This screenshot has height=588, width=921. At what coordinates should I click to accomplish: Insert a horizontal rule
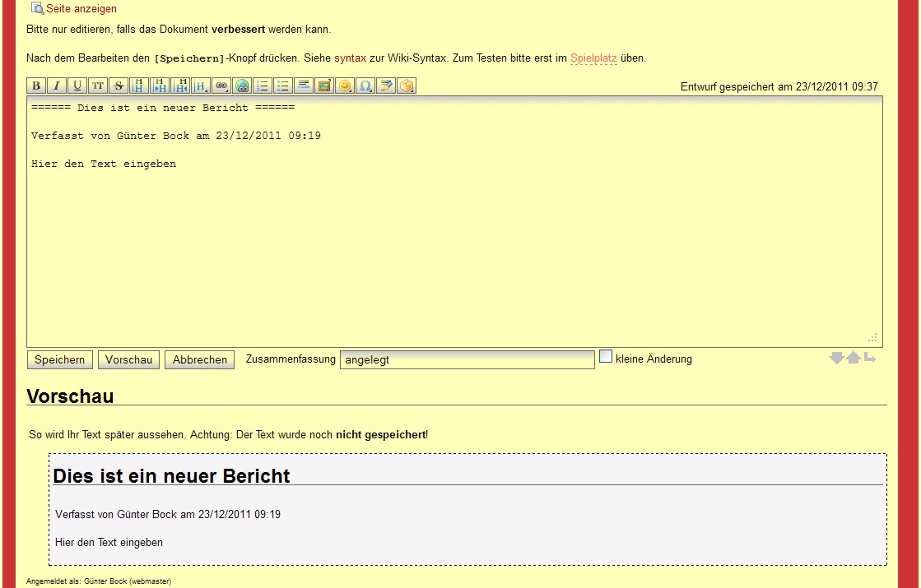tap(304, 86)
